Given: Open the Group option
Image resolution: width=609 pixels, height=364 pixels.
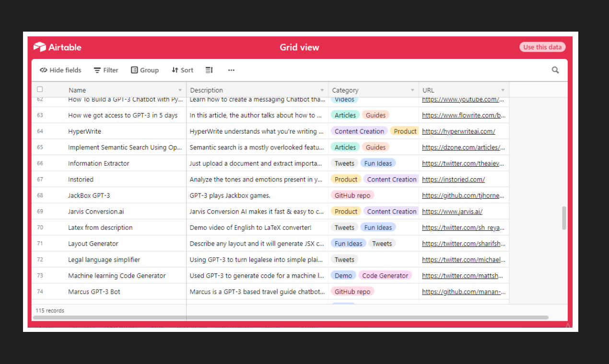Looking at the screenshot, I should pyautogui.click(x=145, y=70).
